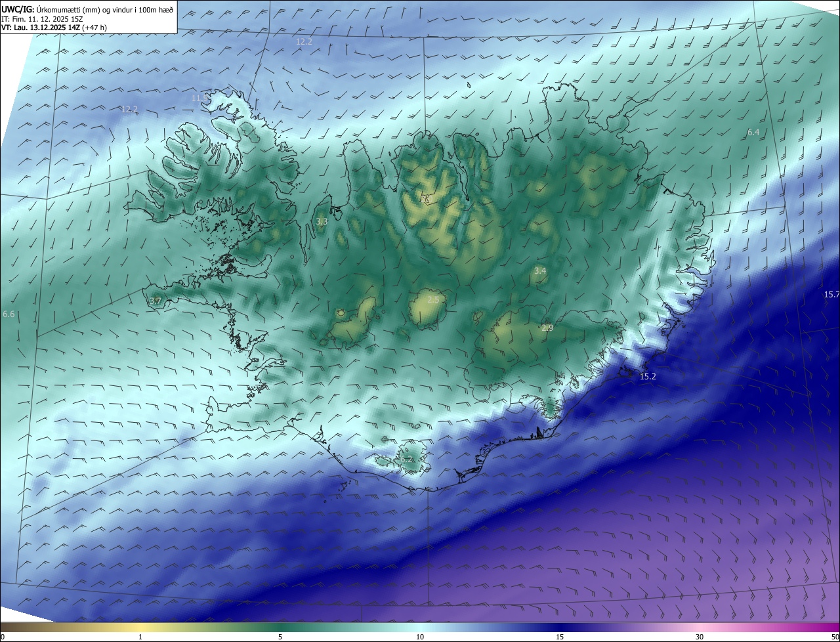Image resolution: width=840 pixels, height=642 pixels.
Task: Click the legend tick label 50
Action: point(835,637)
